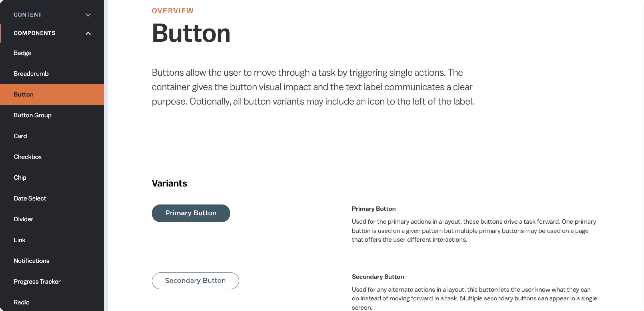The height and width of the screenshot is (311, 644).
Task: Open Progress Tracker in sidebar
Action: point(37,282)
